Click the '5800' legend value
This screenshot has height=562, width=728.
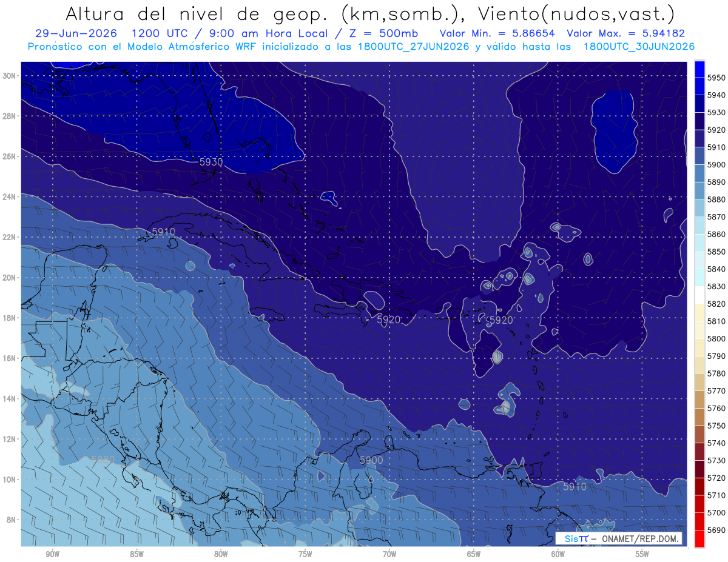tap(716, 339)
